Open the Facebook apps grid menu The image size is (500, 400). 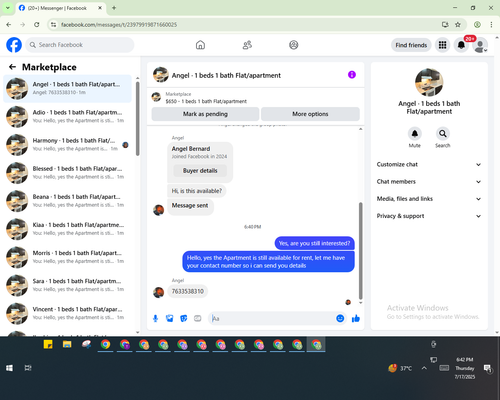click(x=442, y=45)
